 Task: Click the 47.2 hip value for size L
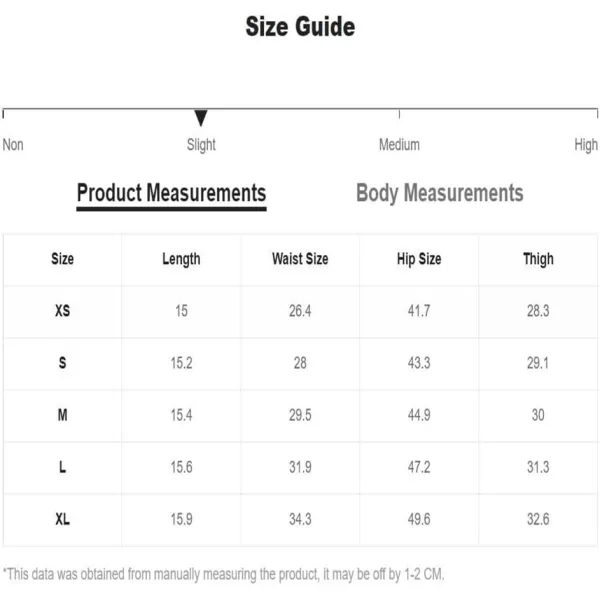click(x=419, y=467)
